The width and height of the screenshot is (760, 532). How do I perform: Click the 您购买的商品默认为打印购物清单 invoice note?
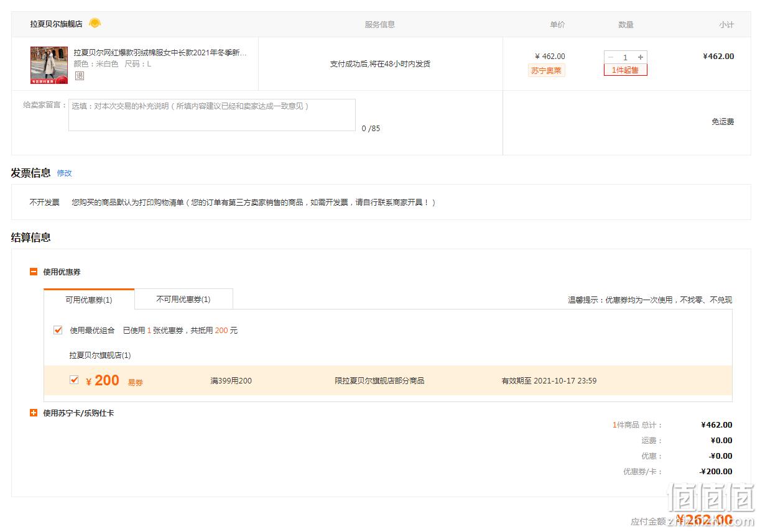click(254, 203)
